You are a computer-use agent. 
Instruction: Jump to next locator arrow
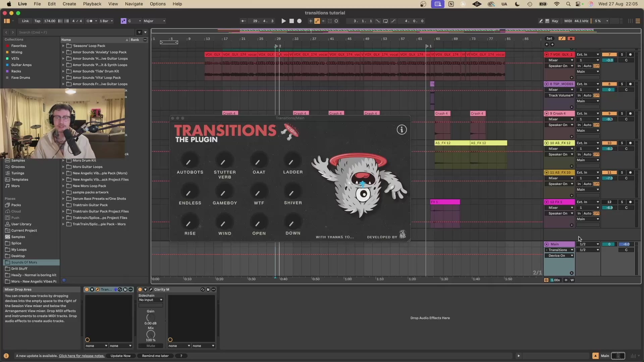(552, 44)
